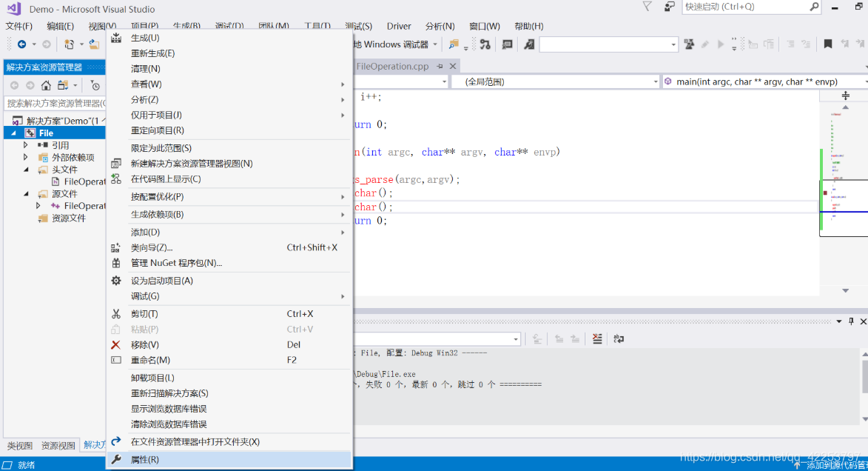The height and width of the screenshot is (471, 868).
Task: Open Properties (属性) from context menu
Action: [x=229, y=459]
